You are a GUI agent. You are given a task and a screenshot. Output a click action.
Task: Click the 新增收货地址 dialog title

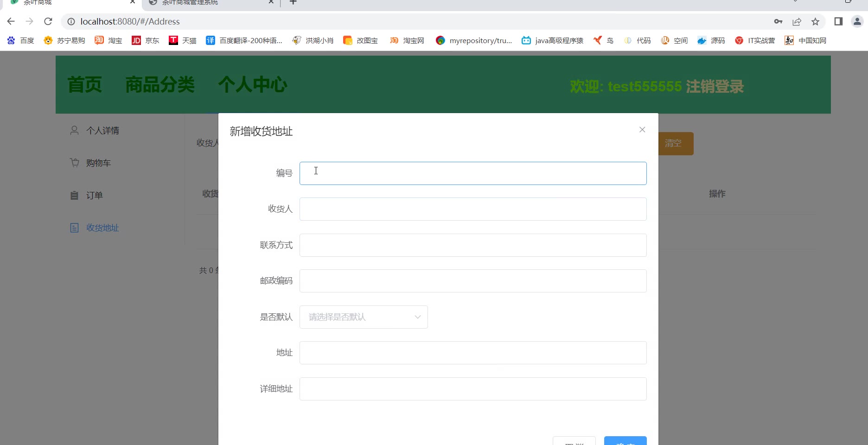261,132
